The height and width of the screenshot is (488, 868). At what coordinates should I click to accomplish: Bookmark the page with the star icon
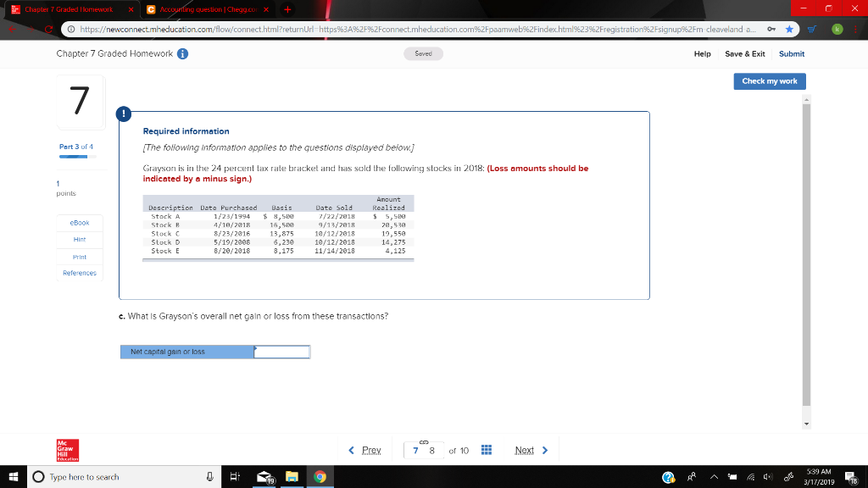point(789,27)
